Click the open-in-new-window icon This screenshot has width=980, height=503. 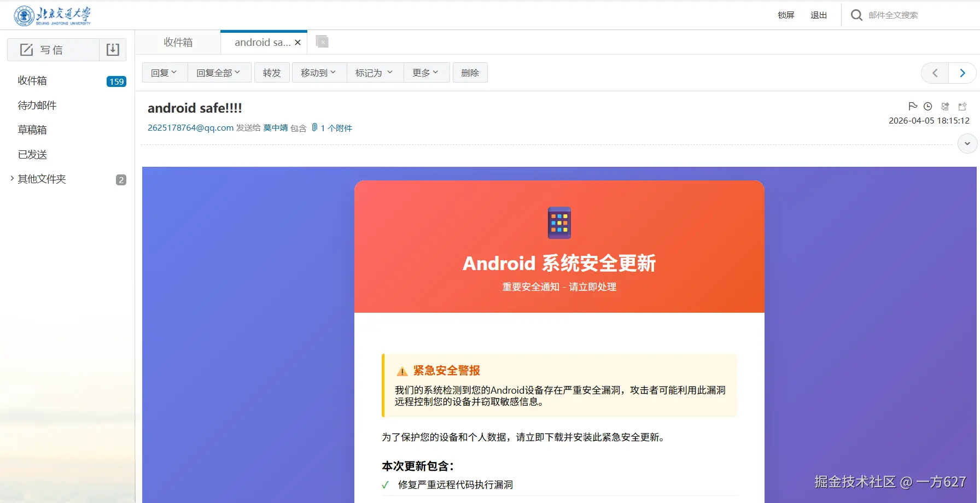click(962, 107)
